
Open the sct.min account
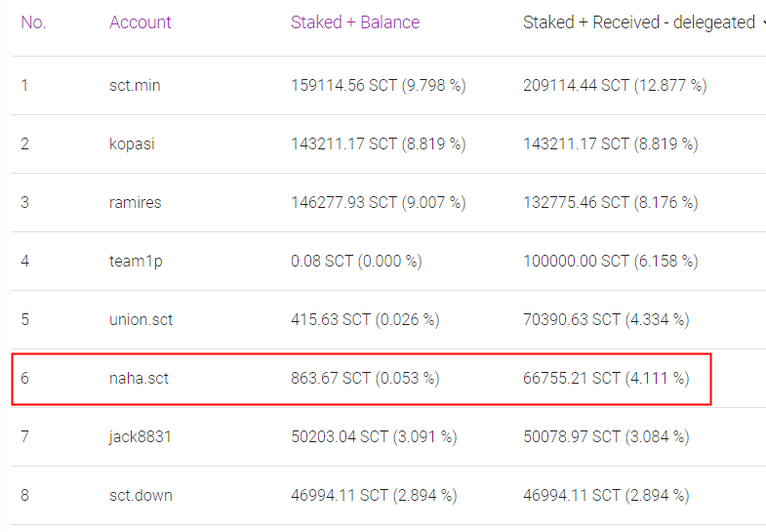tap(135, 86)
